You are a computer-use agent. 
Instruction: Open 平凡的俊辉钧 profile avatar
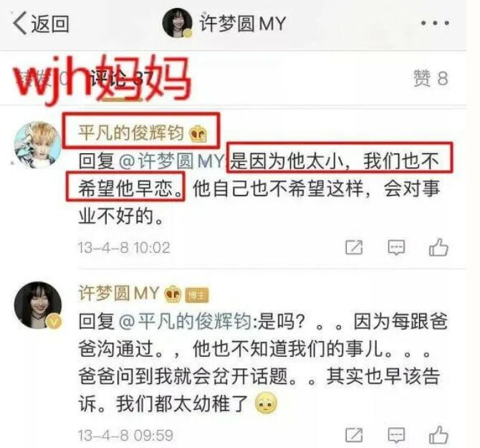38,145
